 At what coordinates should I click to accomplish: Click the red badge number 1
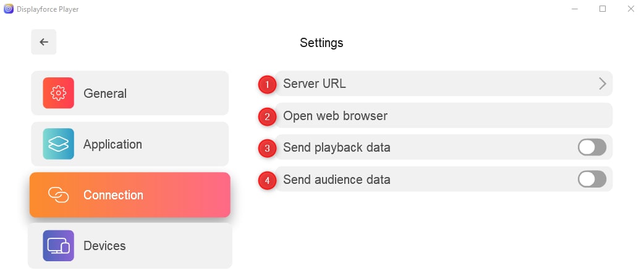[268, 85]
